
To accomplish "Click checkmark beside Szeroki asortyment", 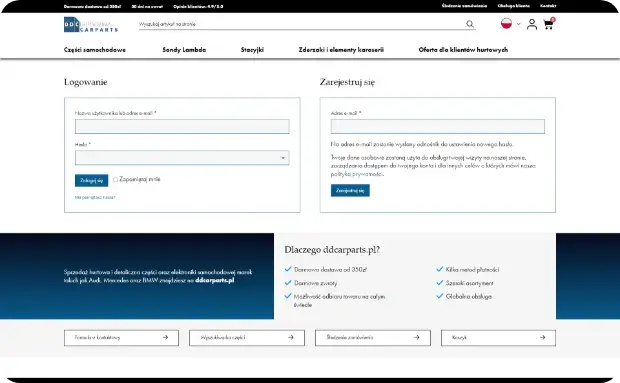I will click(x=440, y=283).
